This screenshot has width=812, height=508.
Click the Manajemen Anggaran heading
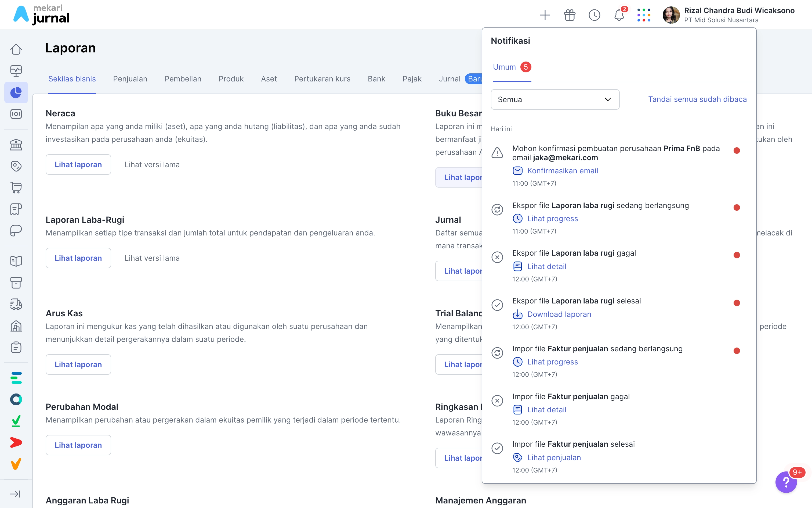point(480,500)
